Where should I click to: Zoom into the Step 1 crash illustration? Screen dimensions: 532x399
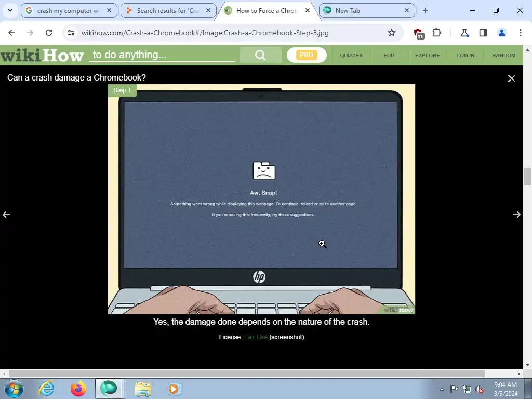click(261, 199)
